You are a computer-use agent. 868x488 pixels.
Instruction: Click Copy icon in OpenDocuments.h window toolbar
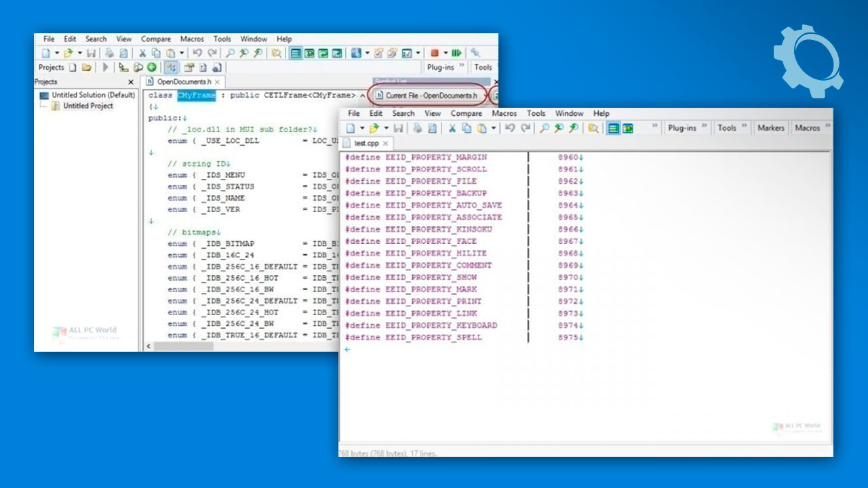tap(156, 53)
